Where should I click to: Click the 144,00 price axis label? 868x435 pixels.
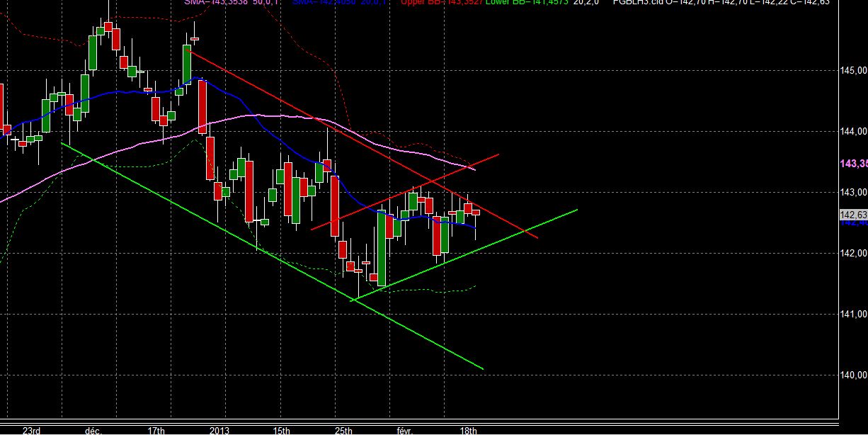[x=853, y=131]
